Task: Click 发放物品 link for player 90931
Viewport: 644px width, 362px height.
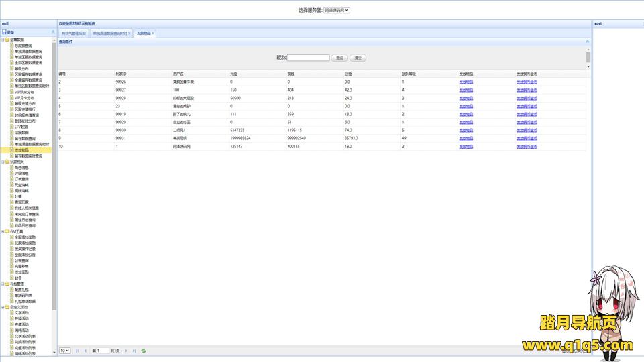Action: pos(466,137)
